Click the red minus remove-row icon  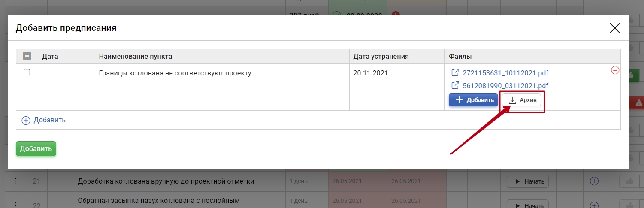point(615,70)
